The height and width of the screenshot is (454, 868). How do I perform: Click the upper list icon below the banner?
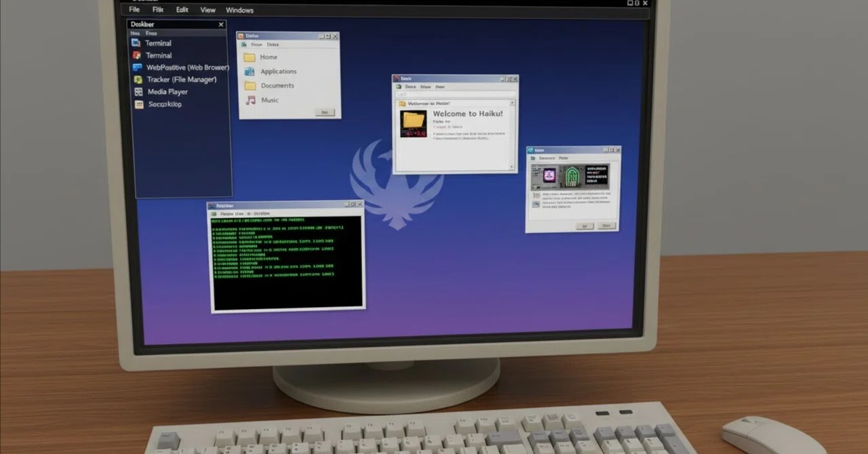536,195
